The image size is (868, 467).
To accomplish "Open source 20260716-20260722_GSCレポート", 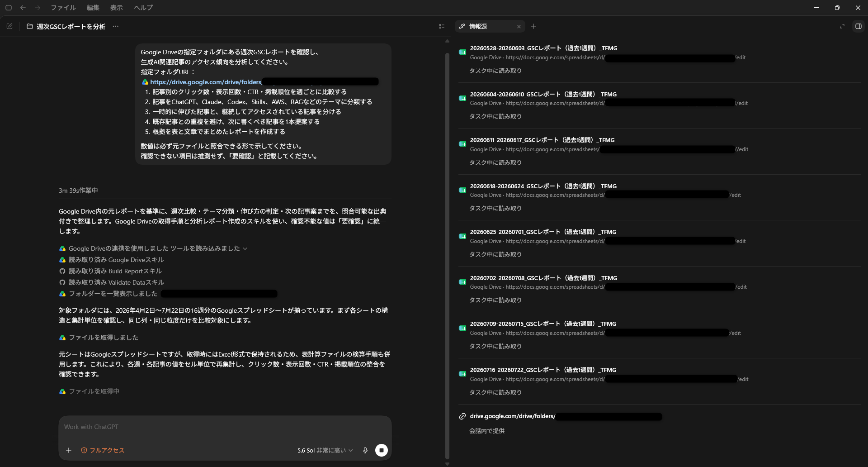I will point(543,370).
